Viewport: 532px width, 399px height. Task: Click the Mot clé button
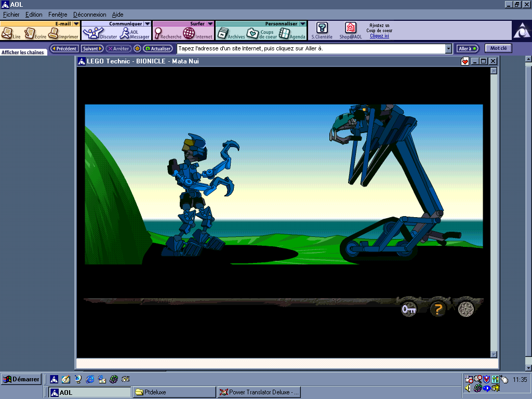(498, 48)
